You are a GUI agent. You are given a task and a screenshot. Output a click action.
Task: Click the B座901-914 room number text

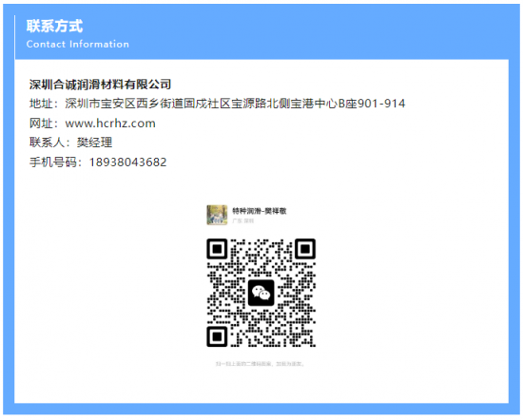pyautogui.click(x=372, y=104)
